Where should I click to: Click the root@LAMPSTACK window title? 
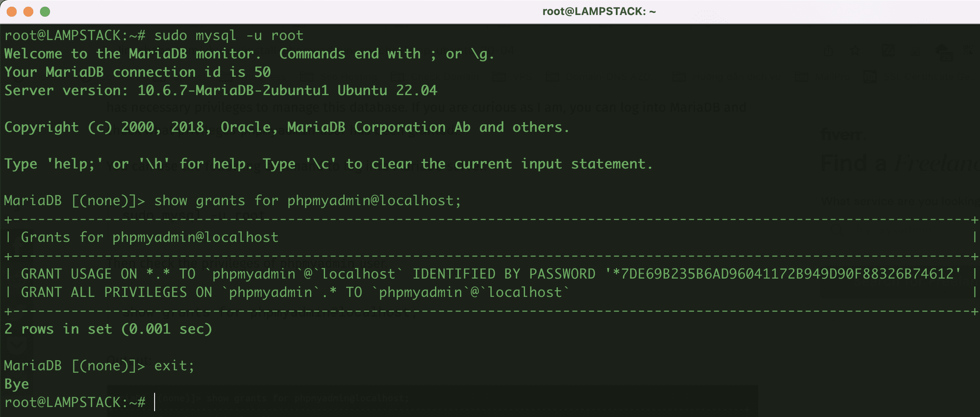point(599,12)
